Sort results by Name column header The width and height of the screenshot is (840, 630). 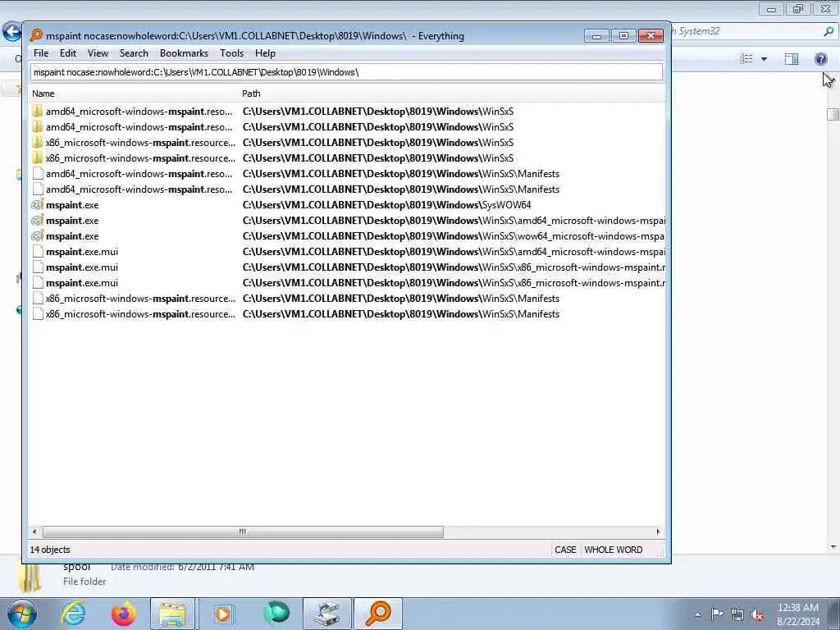tap(133, 94)
